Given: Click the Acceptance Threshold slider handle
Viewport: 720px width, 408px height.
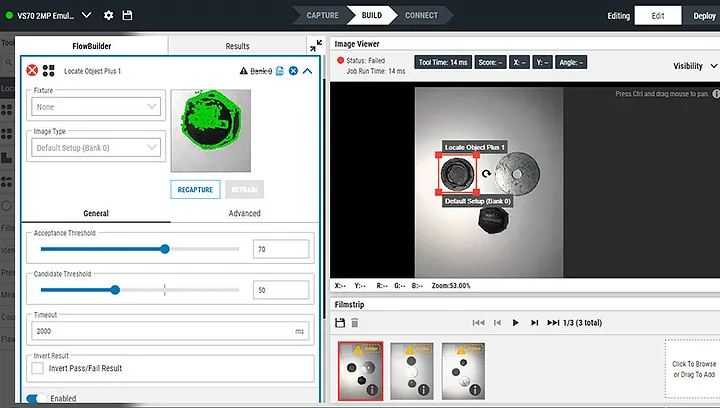Looking at the screenshot, I should pos(164,249).
